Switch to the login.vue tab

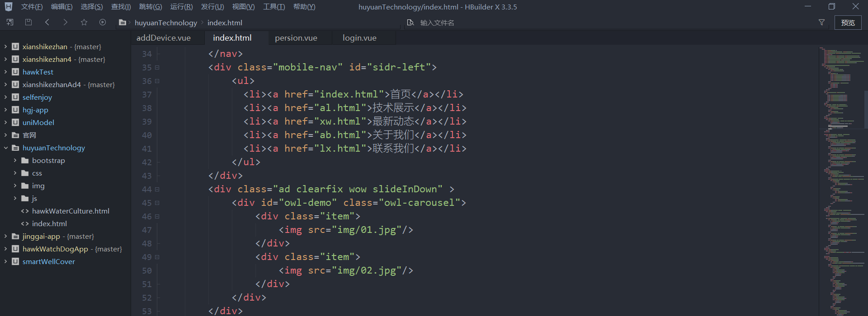point(359,38)
